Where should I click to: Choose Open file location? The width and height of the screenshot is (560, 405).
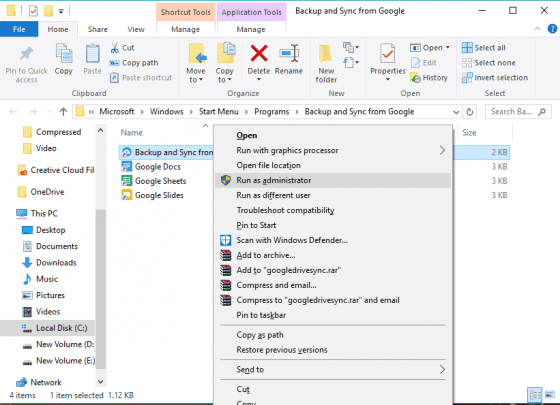[333, 165]
